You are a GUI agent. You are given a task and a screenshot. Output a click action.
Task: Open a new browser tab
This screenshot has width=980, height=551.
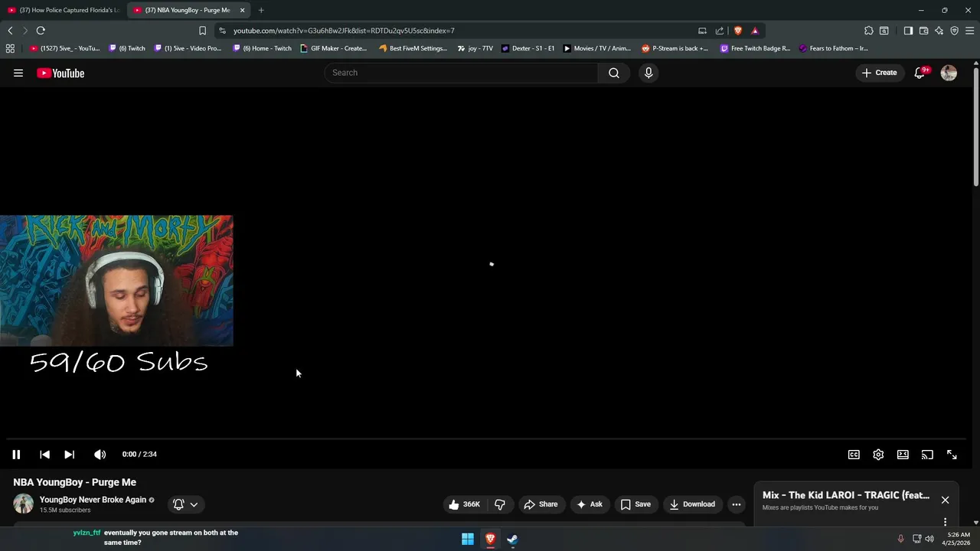tap(261, 10)
